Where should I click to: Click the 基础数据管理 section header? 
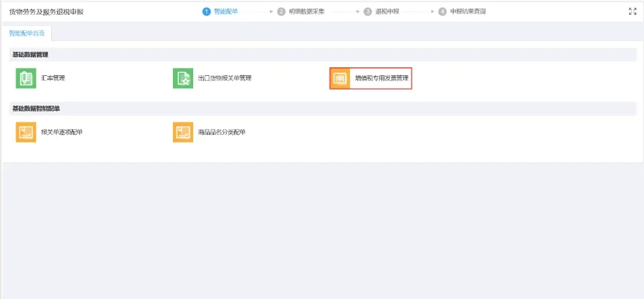point(30,54)
